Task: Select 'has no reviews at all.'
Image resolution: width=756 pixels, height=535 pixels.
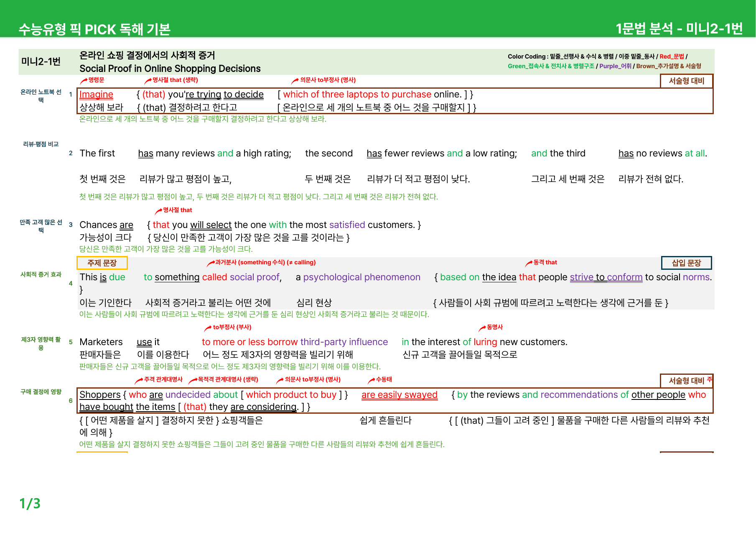Action: [663, 154]
